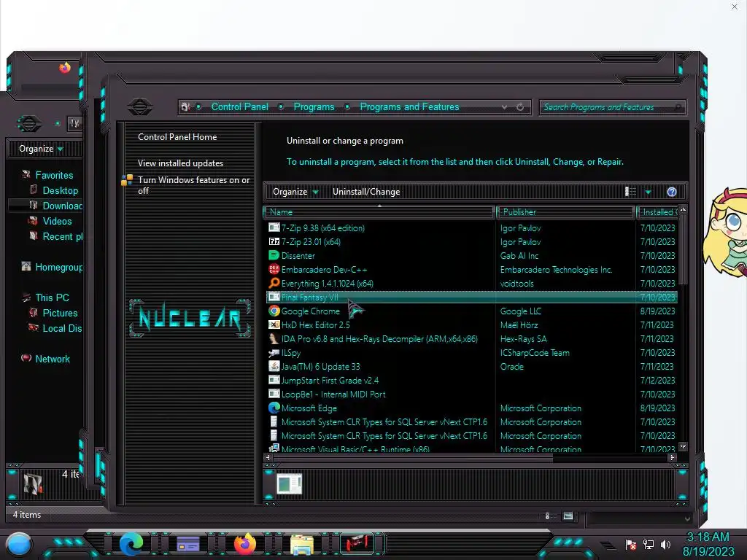Viewport: 747px width, 560px height.
Task: Select the HxD Hex Editor icon
Action: [x=274, y=324]
